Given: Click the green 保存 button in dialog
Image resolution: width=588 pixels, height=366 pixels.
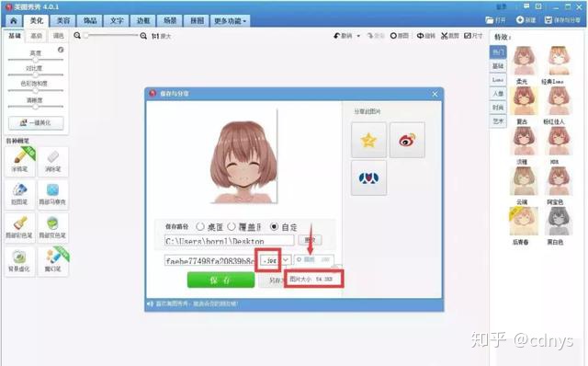Looking at the screenshot, I should point(220,280).
